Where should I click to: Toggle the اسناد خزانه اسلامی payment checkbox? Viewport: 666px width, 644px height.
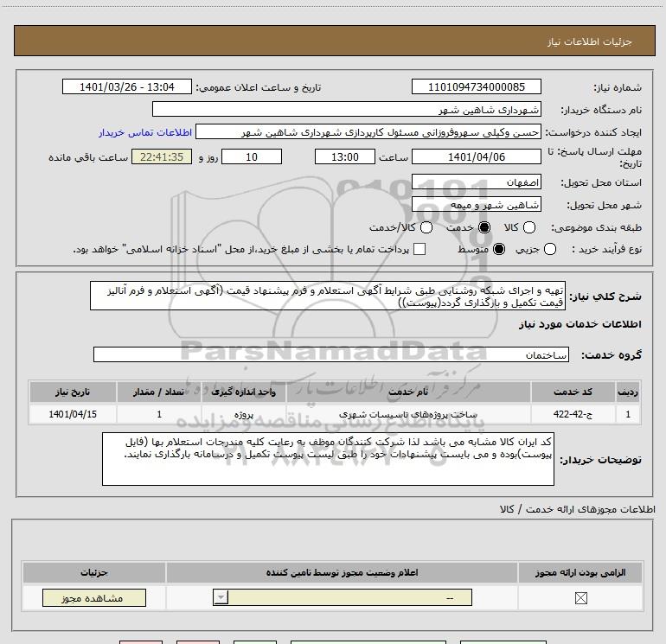point(419,249)
